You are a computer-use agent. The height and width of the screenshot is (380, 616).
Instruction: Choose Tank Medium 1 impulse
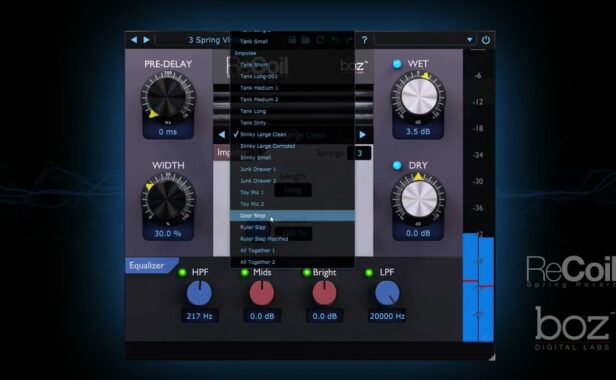[x=292, y=88]
